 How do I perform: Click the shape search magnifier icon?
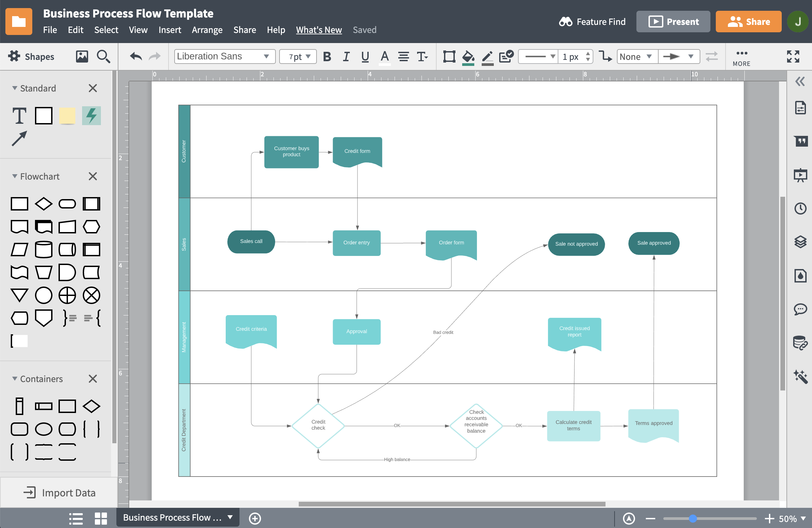[103, 56]
